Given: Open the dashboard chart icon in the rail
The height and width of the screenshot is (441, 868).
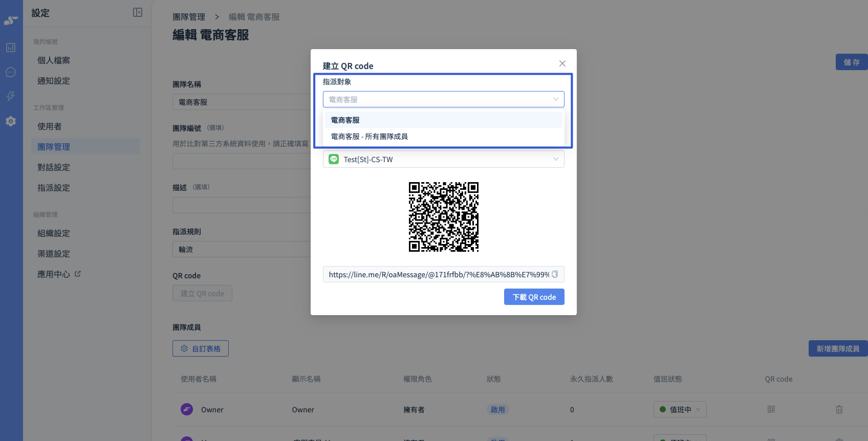Looking at the screenshot, I should pos(11,48).
